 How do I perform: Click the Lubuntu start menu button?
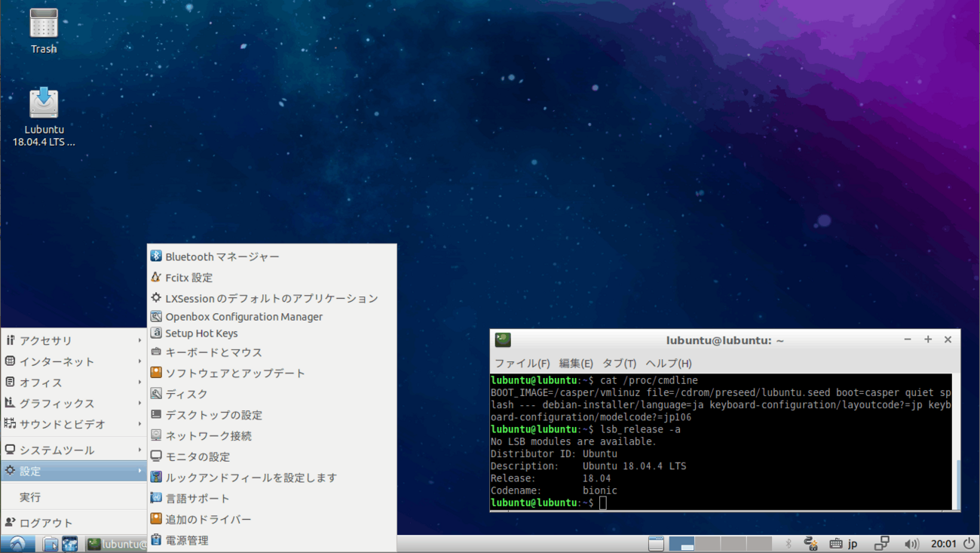tap(17, 544)
